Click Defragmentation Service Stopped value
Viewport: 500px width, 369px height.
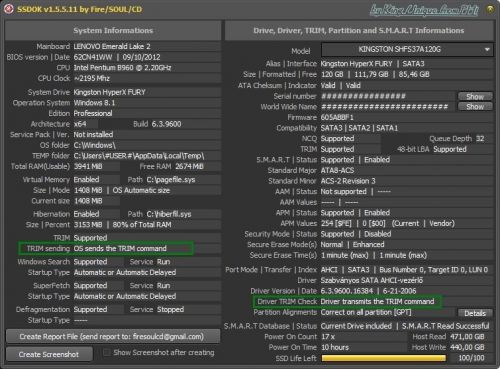coord(170,310)
